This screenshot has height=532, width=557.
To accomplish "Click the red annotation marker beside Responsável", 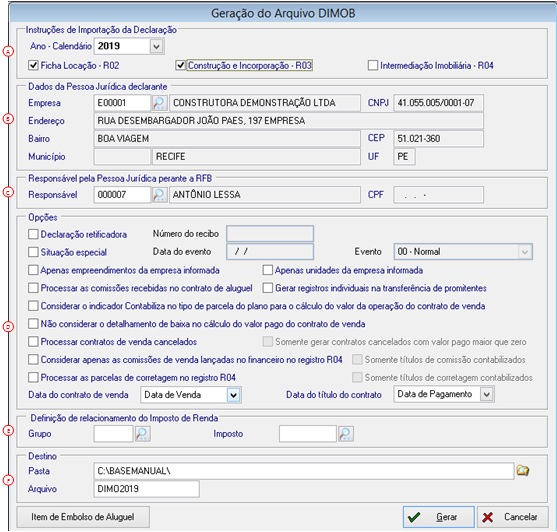I will tap(8, 192).
